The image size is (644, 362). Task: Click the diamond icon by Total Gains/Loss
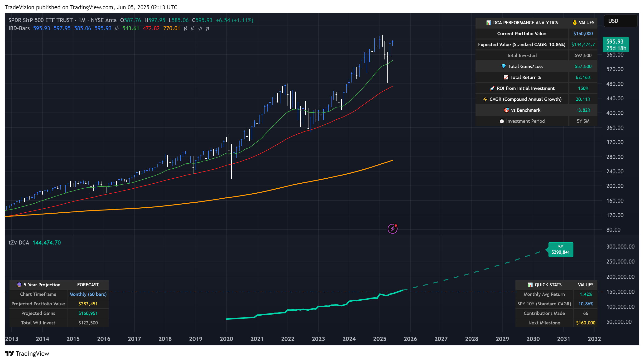coord(504,66)
